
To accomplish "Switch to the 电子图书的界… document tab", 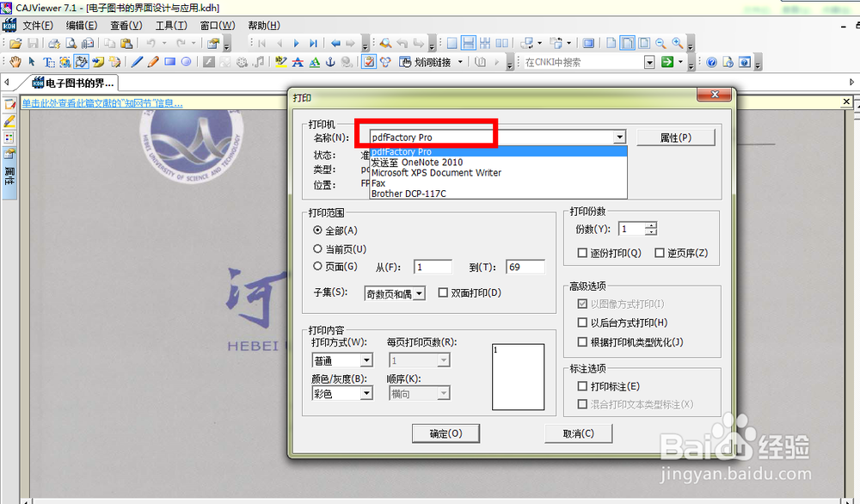I will click(x=73, y=83).
